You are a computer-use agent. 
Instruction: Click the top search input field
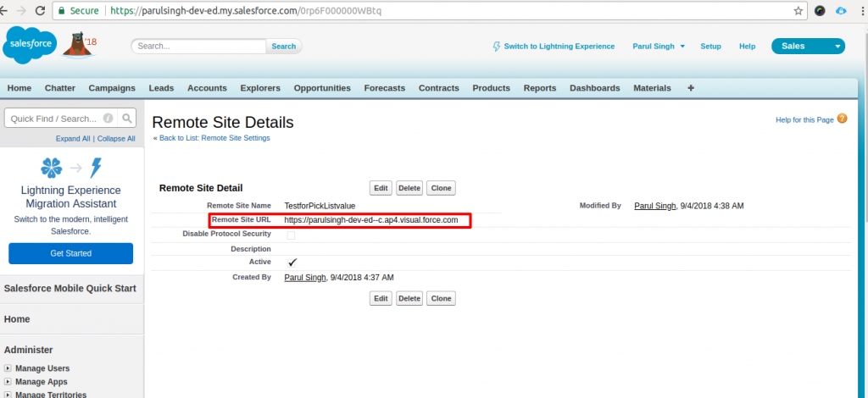tap(199, 47)
